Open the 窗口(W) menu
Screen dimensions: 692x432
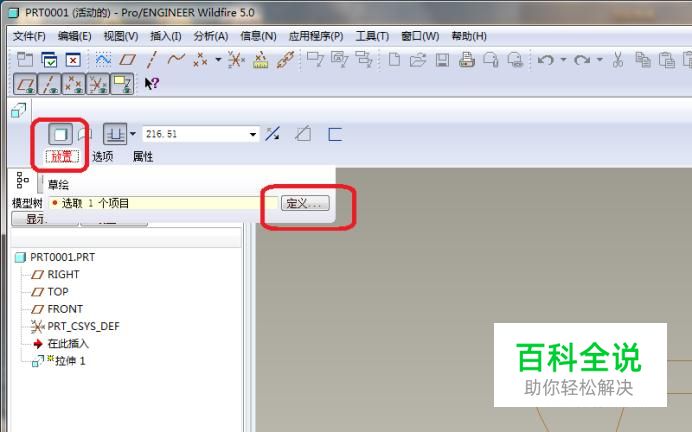click(420, 36)
